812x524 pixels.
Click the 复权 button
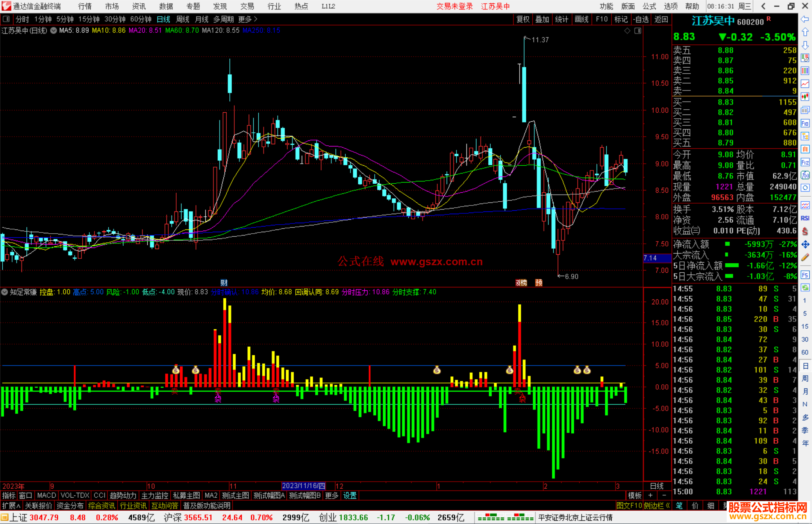click(x=523, y=19)
